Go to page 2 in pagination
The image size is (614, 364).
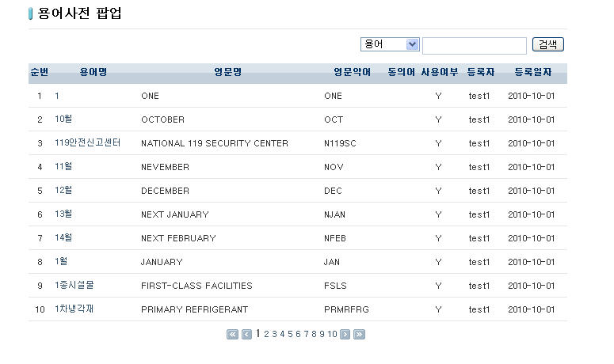pos(267,335)
